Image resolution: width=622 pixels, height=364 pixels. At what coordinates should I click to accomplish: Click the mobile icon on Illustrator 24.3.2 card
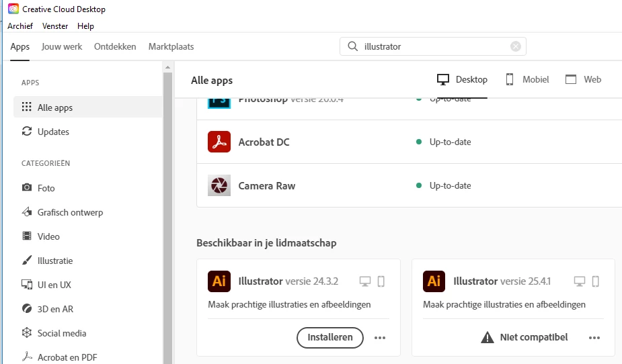pos(381,281)
